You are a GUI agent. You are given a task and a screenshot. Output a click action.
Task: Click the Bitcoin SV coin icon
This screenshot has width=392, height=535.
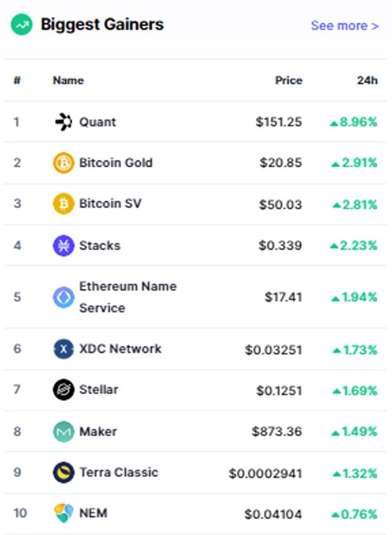64,203
